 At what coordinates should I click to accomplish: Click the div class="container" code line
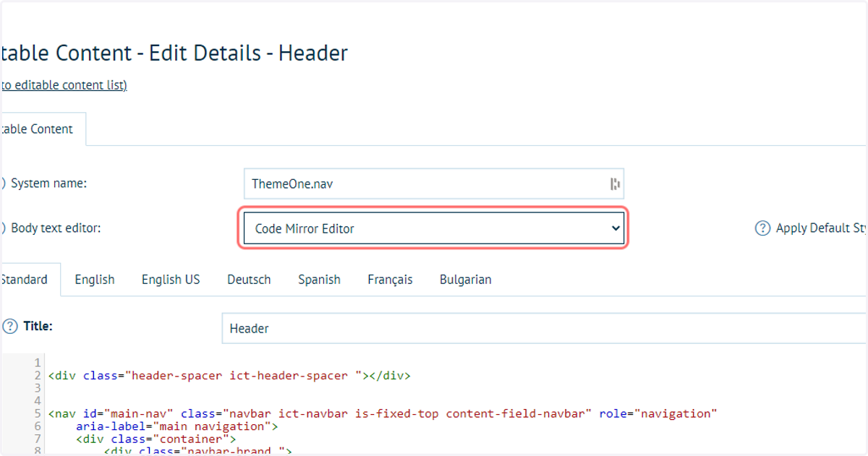(x=156, y=439)
